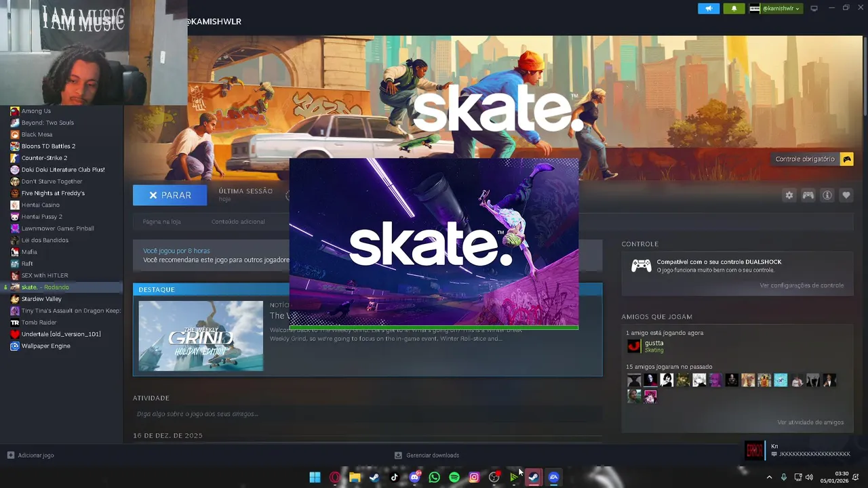Image resolution: width=868 pixels, height=488 pixels.
Task: Open TikTok from taskbar
Action: coord(395,477)
